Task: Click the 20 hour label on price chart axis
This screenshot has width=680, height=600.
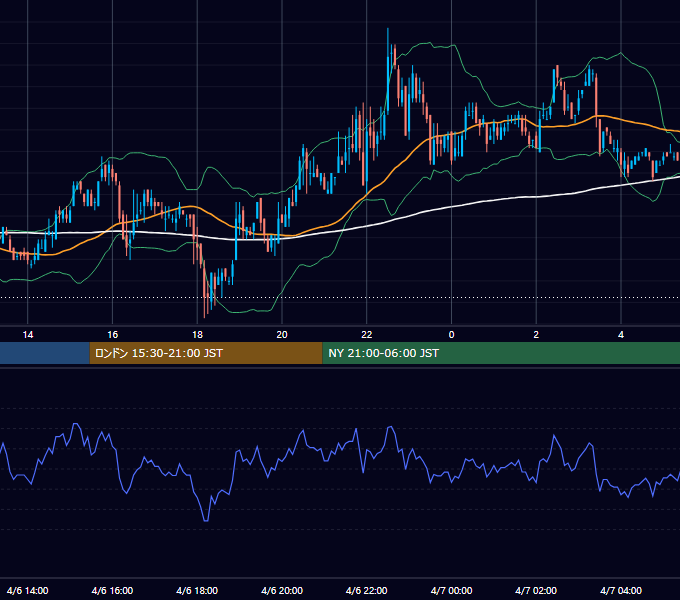Action: click(282, 335)
